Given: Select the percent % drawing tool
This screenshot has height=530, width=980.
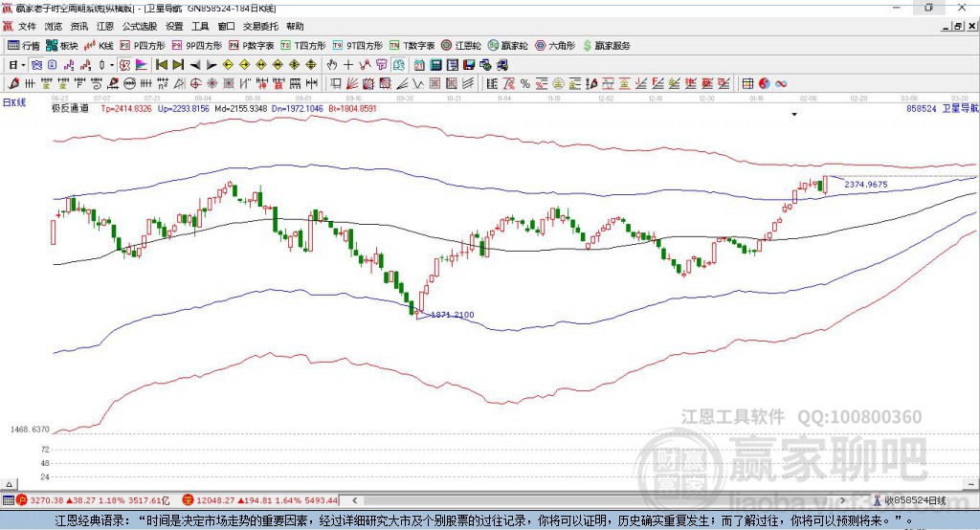Looking at the screenshot, I should pyautogui.click(x=525, y=83).
